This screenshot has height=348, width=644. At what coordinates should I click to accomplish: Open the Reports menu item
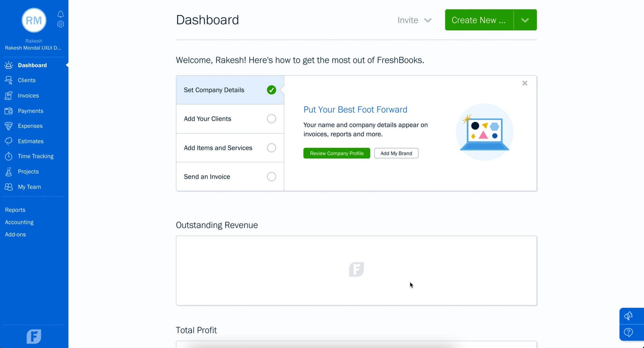tap(15, 210)
